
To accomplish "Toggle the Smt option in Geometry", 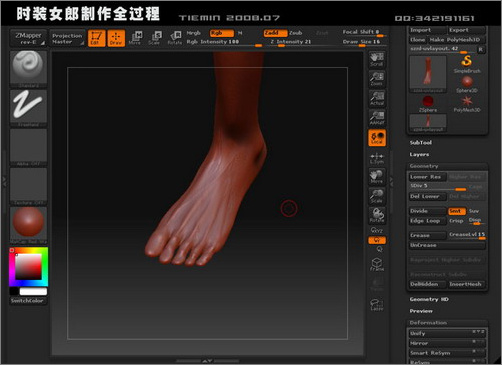I will [x=456, y=211].
